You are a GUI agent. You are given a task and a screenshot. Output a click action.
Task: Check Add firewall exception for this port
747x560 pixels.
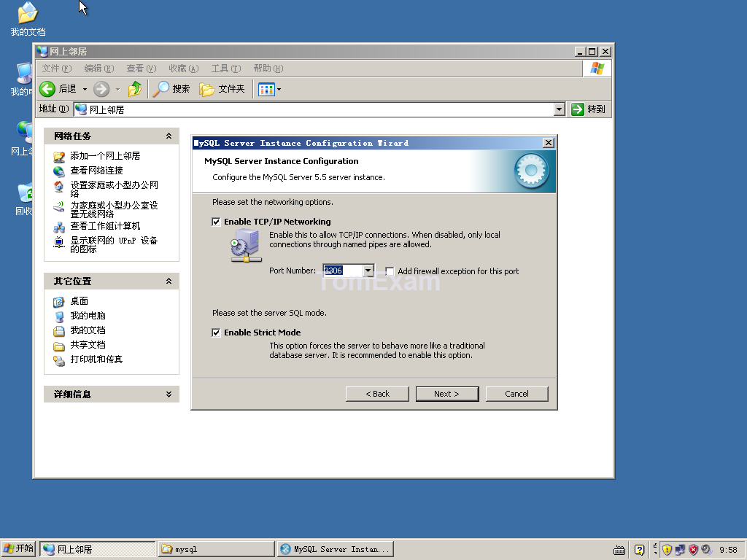click(x=390, y=271)
